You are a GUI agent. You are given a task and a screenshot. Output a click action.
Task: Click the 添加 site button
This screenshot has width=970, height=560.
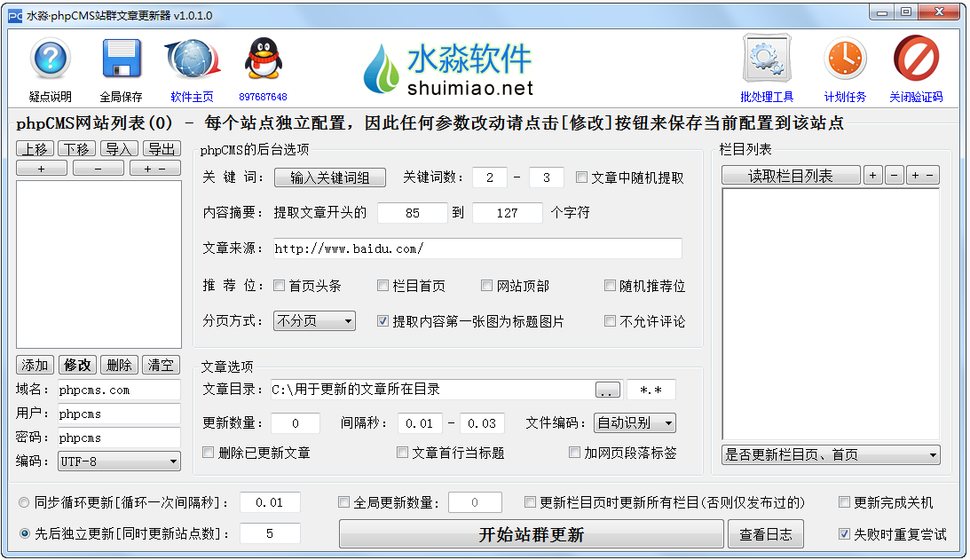[x=35, y=365]
